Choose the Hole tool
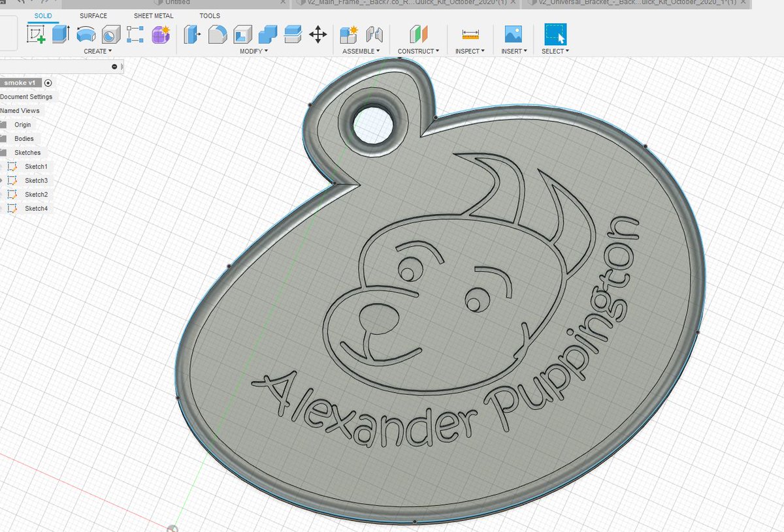784x532 pixels. (x=110, y=35)
